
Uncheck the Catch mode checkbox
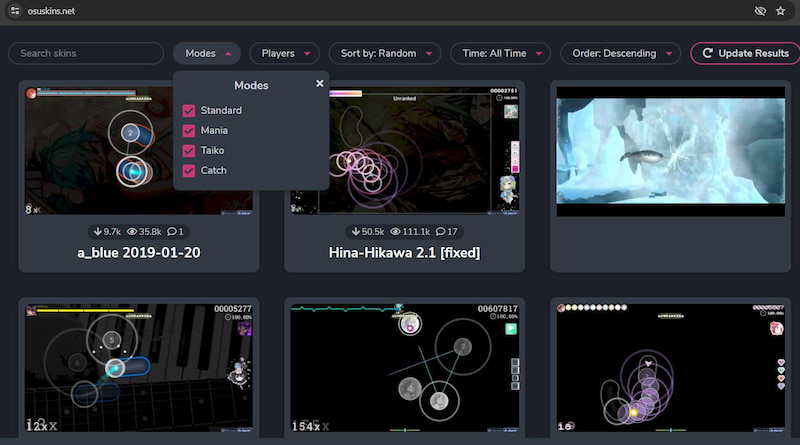189,170
